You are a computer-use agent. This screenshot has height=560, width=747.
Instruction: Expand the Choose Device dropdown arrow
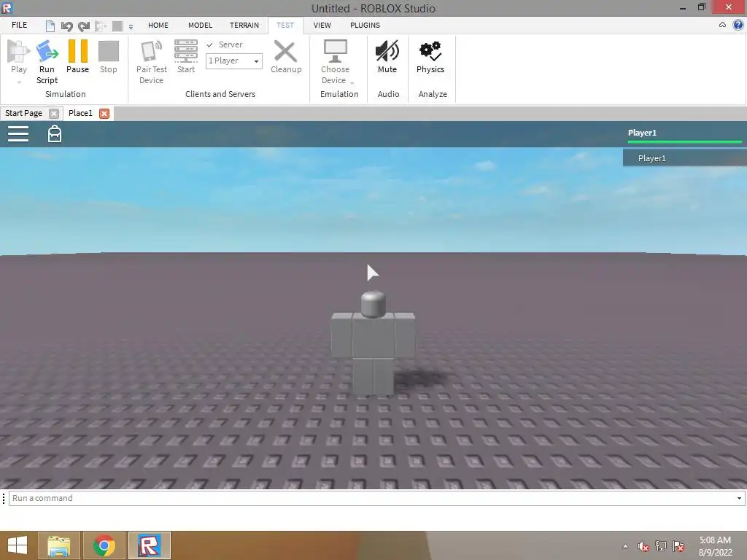point(352,83)
